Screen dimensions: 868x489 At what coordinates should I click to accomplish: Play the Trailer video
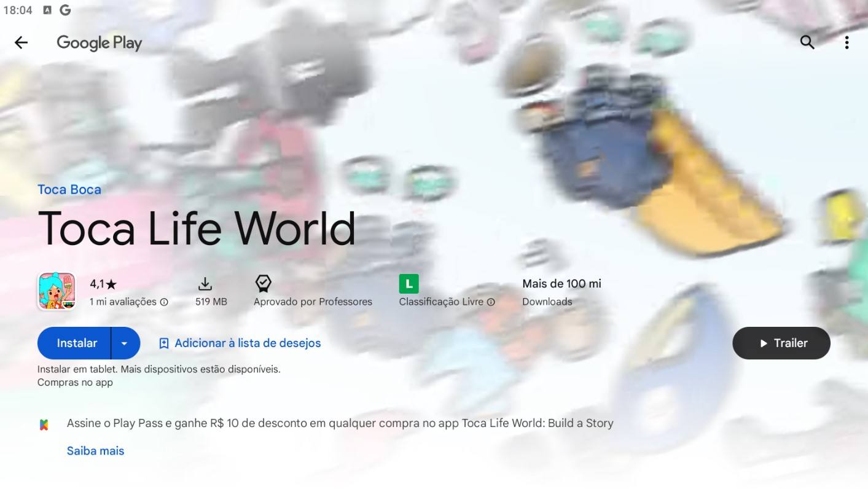pyautogui.click(x=781, y=343)
